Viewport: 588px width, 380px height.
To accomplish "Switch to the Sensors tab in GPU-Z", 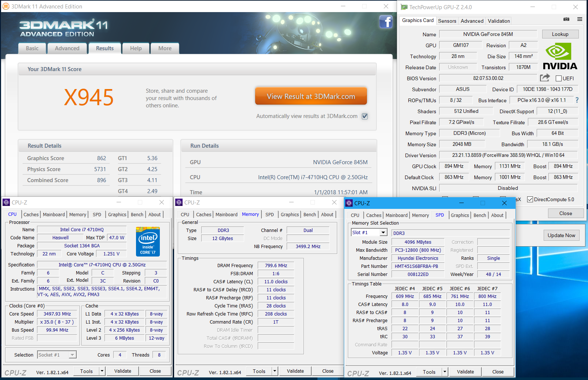I will pos(447,21).
